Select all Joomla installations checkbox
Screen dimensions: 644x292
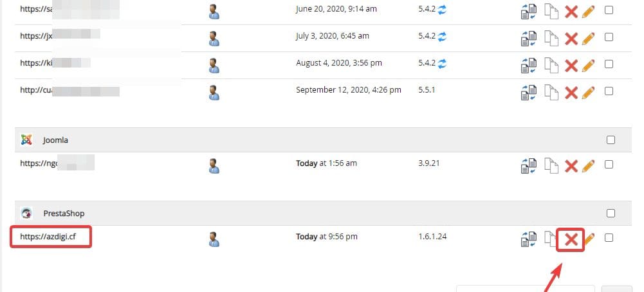point(611,140)
